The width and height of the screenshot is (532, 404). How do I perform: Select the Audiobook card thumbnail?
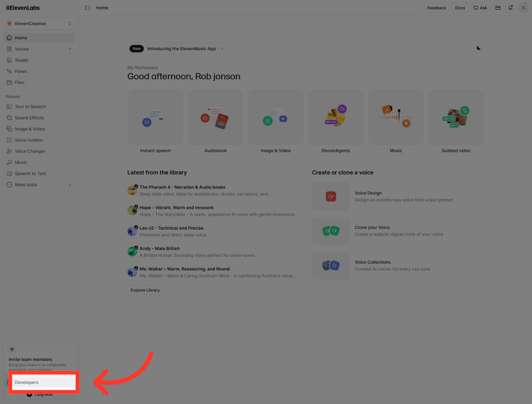click(215, 117)
